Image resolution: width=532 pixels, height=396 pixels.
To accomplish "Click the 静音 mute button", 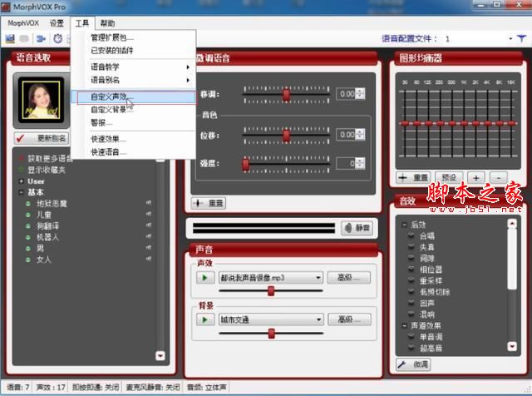I will (357, 228).
